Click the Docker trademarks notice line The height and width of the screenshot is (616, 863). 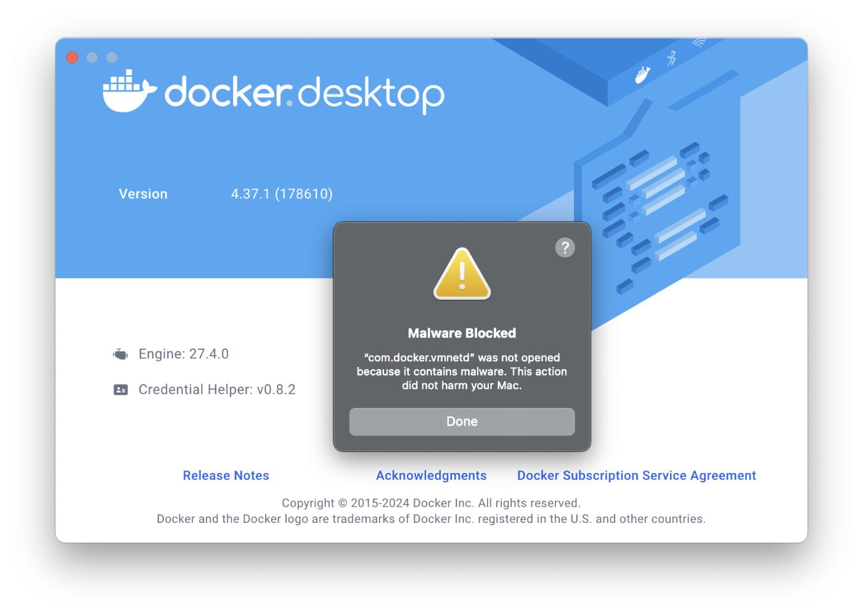pos(431,519)
